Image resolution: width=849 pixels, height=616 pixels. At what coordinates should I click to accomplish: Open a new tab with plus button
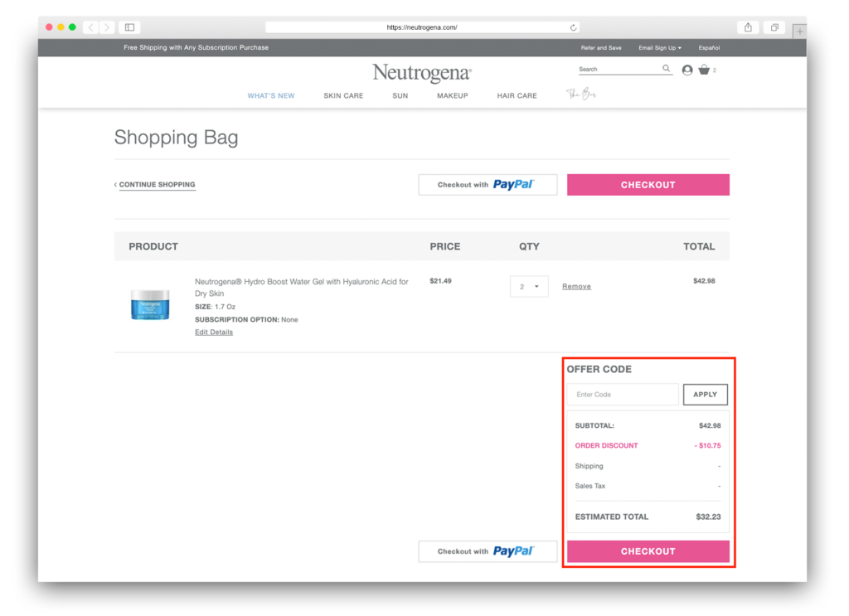tap(799, 32)
